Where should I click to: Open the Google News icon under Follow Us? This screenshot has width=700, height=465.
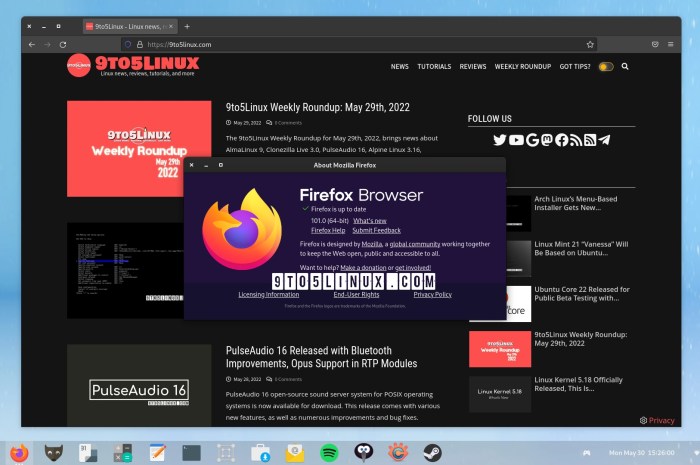(532, 140)
